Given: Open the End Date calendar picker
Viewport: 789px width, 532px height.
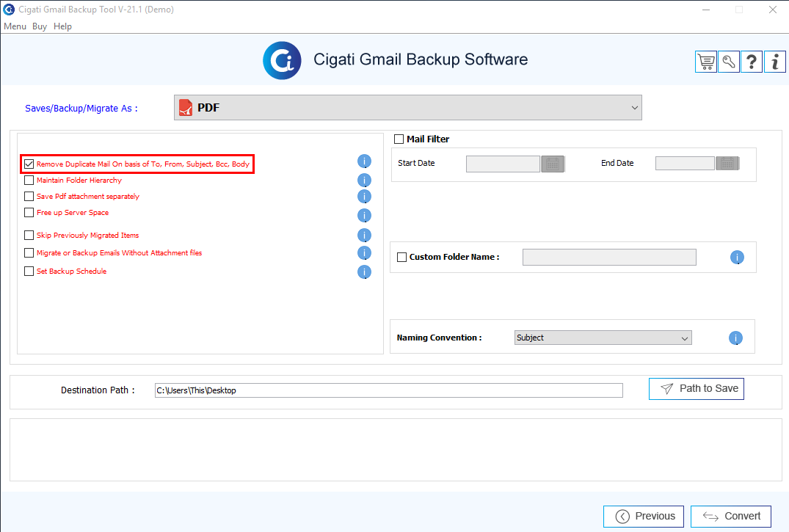Looking at the screenshot, I should point(727,163).
